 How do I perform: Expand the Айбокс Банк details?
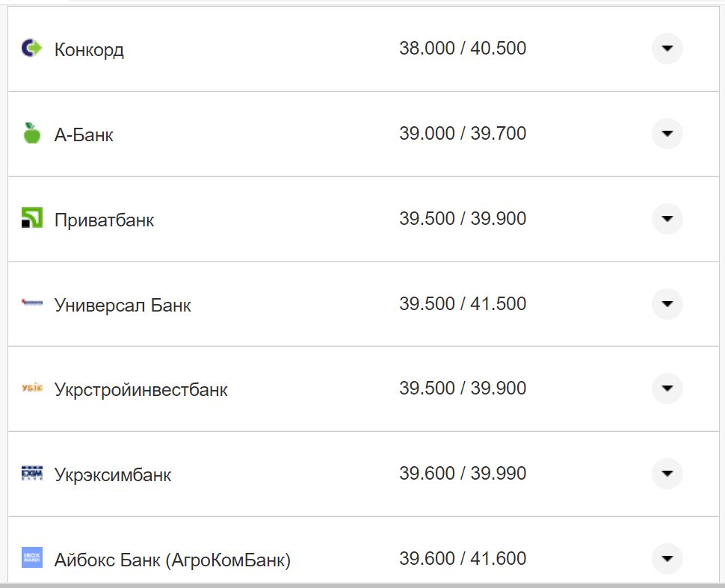click(x=666, y=558)
